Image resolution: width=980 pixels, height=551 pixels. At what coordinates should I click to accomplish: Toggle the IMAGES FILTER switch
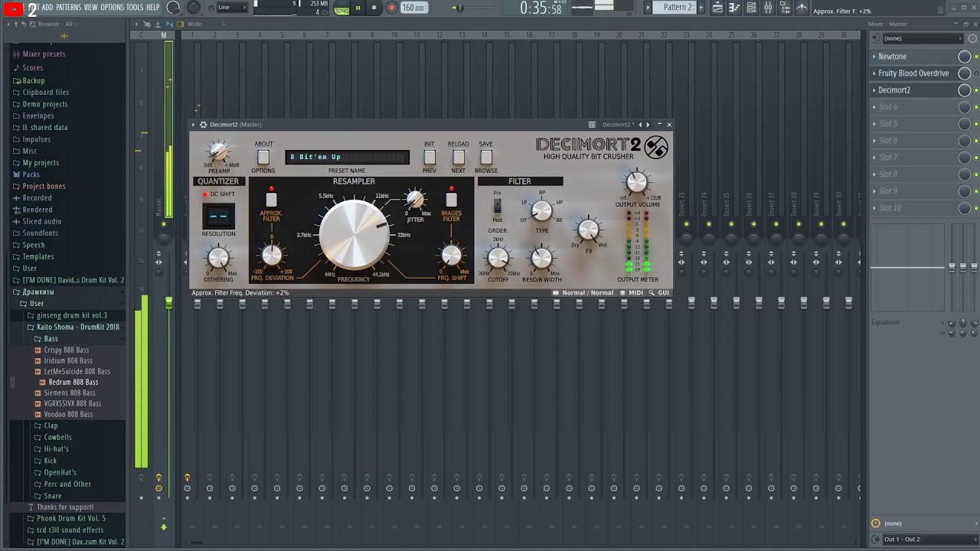click(451, 200)
